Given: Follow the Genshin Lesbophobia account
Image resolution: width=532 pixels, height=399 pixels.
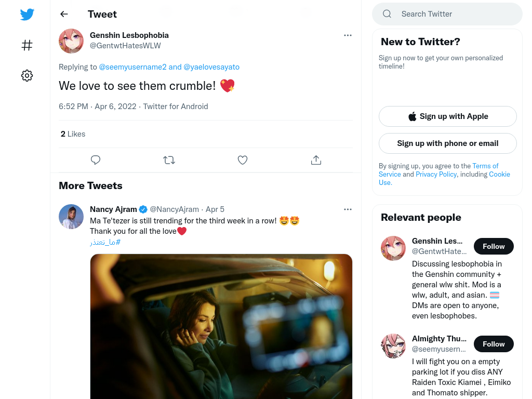Looking at the screenshot, I should pos(494,246).
